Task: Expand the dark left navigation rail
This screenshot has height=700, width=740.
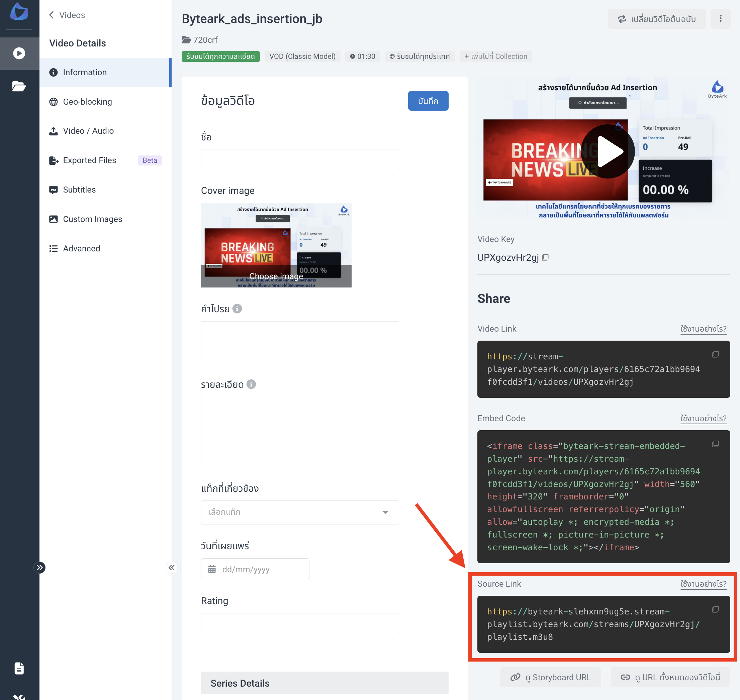Action: pyautogui.click(x=40, y=568)
